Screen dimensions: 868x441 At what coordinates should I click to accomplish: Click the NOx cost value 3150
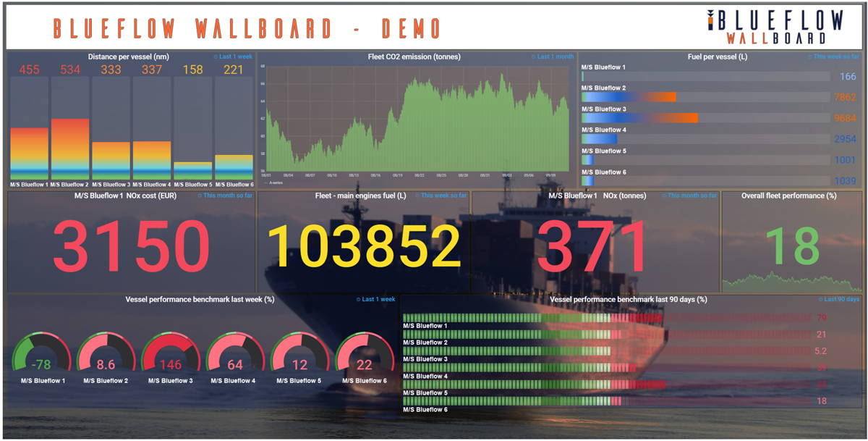[131, 246]
